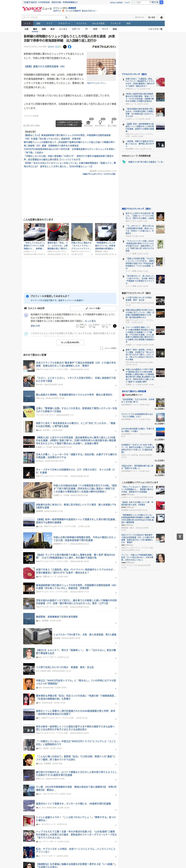Viewport: 186px width, 868px height.
Task: Open article ショベルカーで9m落下か、大阪
Action: (x=84, y=634)
